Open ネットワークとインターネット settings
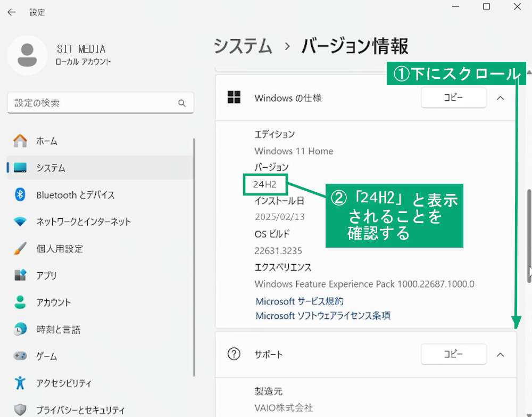Image resolution: width=532 pixels, height=417 pixels. tap(100, 222)
